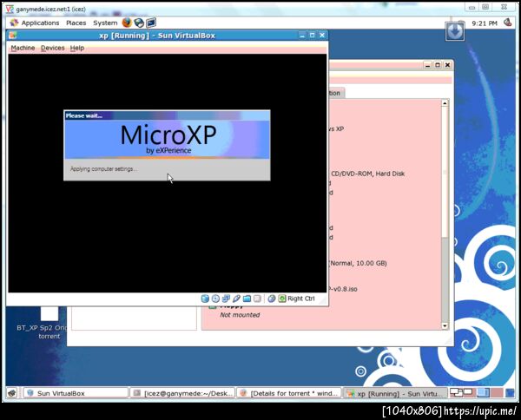This screenshot has height=420, width=521.
Task: Close the background VirtualBox manager window
Action: [447, 65]
